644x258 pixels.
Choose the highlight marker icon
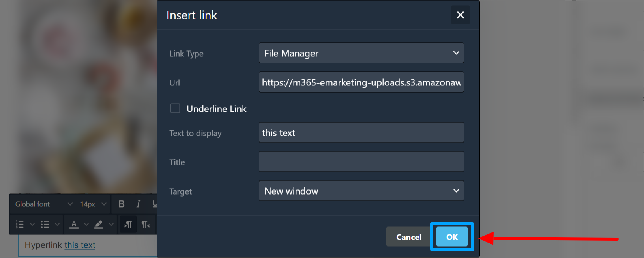pyautogui.click(x=99, y=225)
